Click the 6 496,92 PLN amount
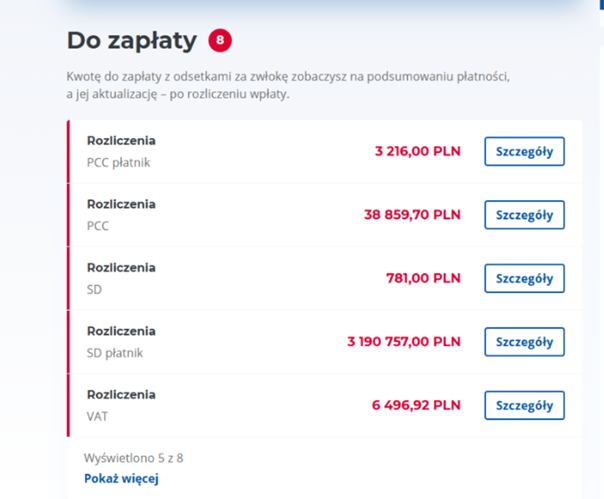This screenshot has height=499, width=604. [416, 405]
